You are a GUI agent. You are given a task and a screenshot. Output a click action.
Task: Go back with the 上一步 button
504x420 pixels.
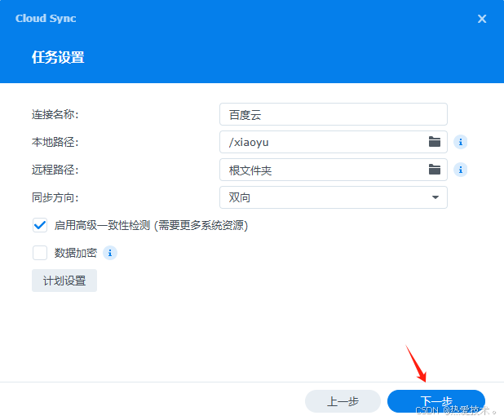(x=343, y=401)
